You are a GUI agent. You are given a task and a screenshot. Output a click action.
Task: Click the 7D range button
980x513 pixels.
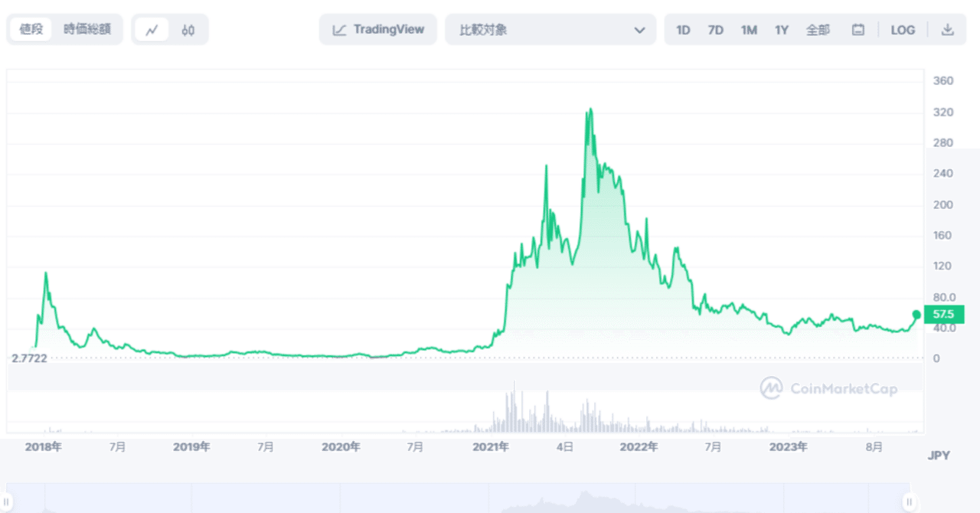[715, 29]
